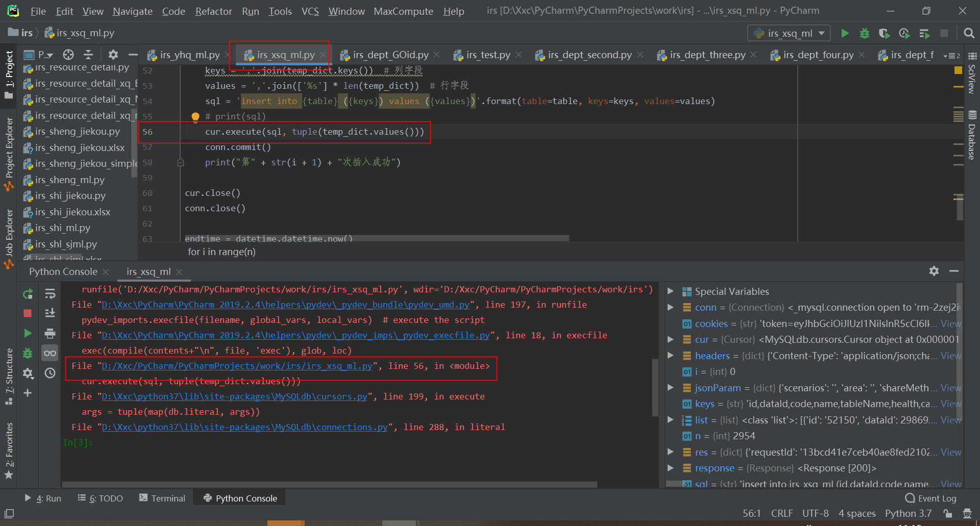Run the irs_xsq_ml configuration from the toolbar
The width and height of the screenshot is (980, 526).
click(x=845, y=33)
